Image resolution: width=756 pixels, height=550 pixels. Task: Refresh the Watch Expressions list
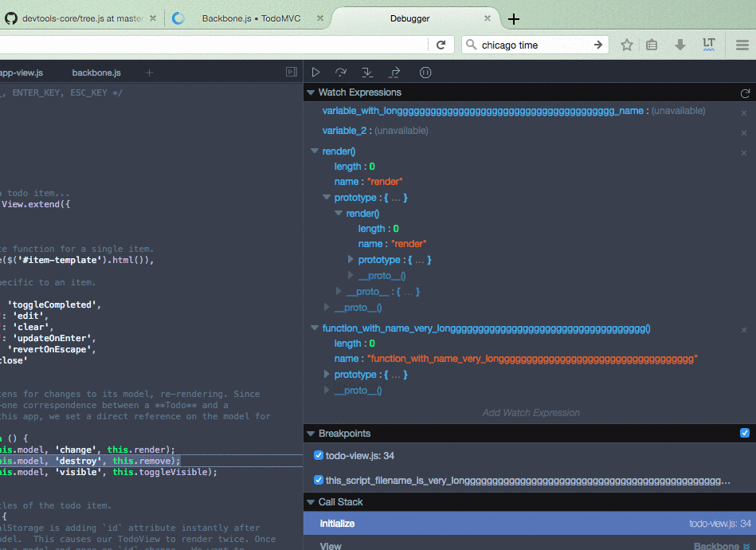click(746, 92)
